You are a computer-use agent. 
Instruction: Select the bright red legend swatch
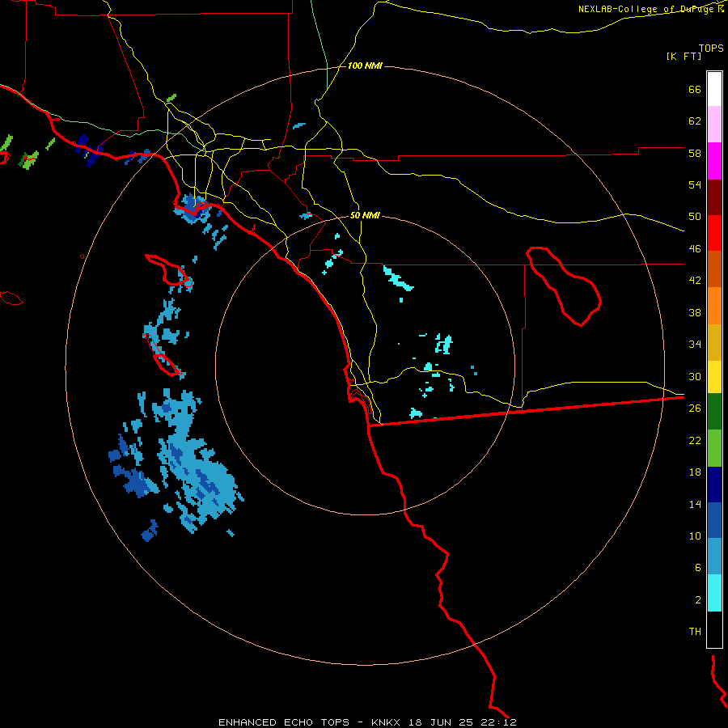coord(714,233)
